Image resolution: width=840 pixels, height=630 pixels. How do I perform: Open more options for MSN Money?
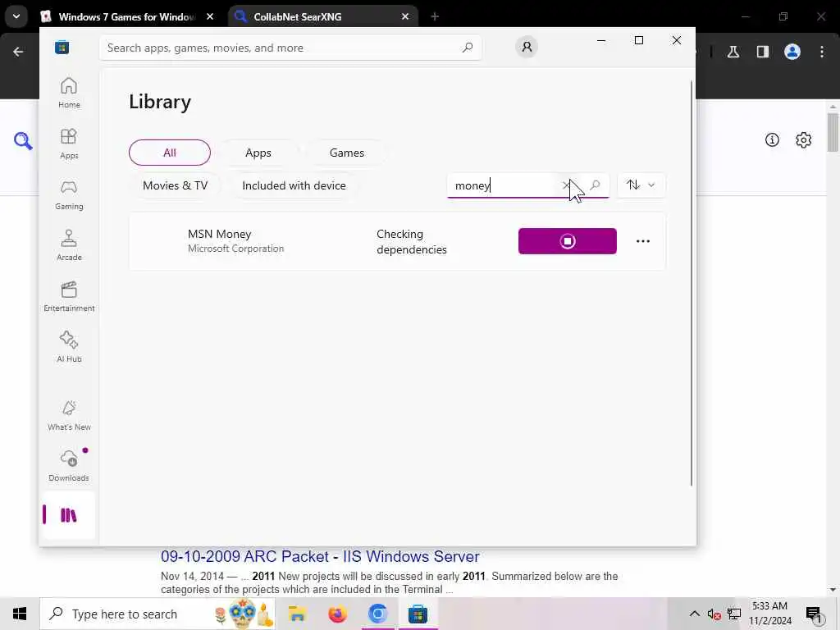pyautogui.click(x=643, y=241)
